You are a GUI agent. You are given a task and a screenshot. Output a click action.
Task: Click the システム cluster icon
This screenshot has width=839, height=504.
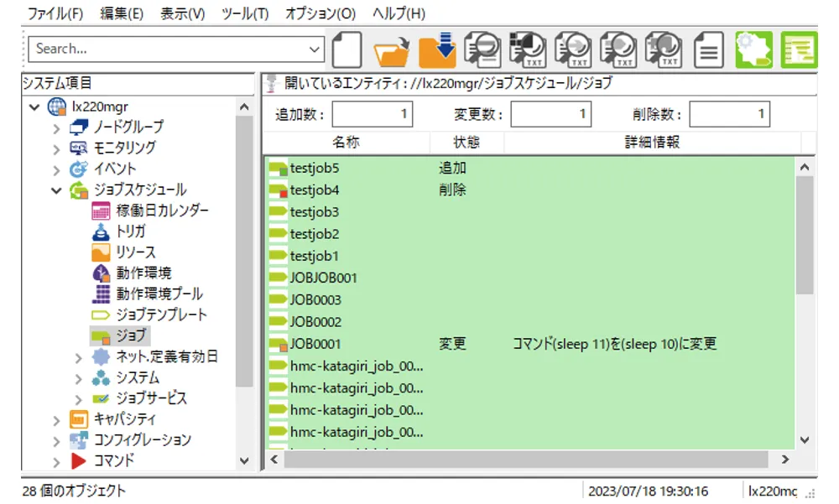(x=101, y=377)
